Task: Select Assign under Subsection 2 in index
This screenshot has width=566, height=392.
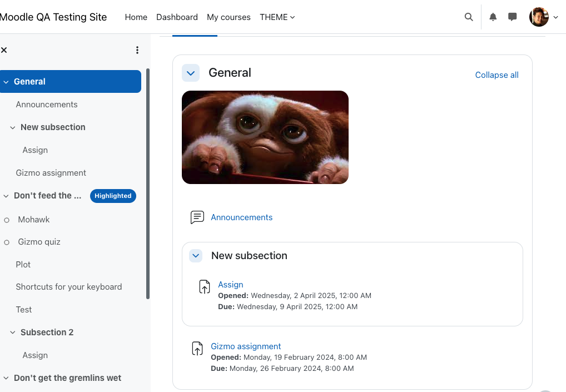Action: pos(35,355)
